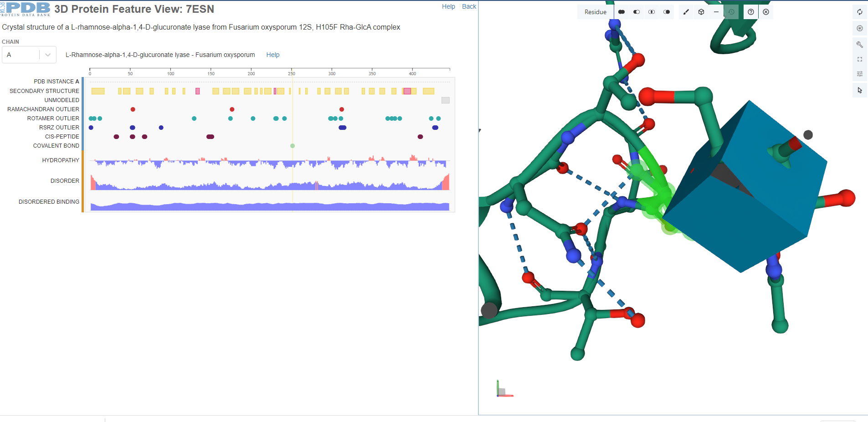
Task: Click the subtract selection icon
Action: point(637,12)
